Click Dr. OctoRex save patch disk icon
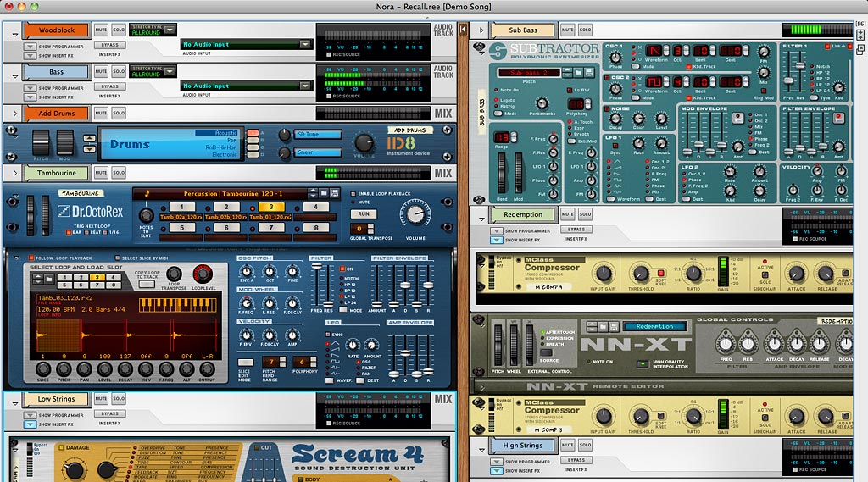 pos(335,193)
